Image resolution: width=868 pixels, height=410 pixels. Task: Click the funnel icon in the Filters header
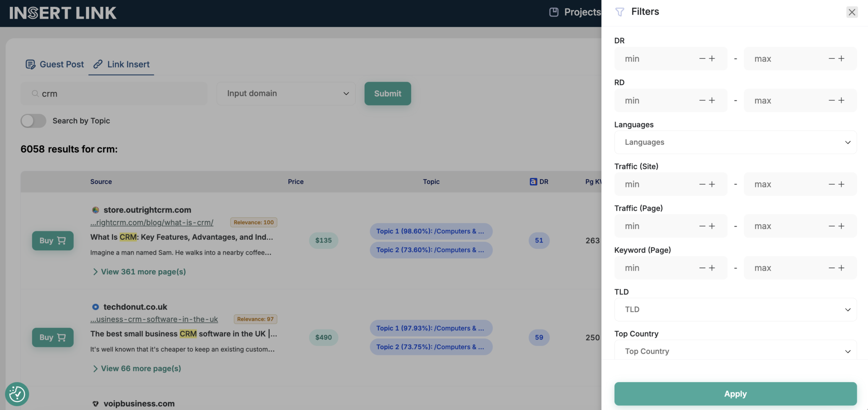coord(620,12)
